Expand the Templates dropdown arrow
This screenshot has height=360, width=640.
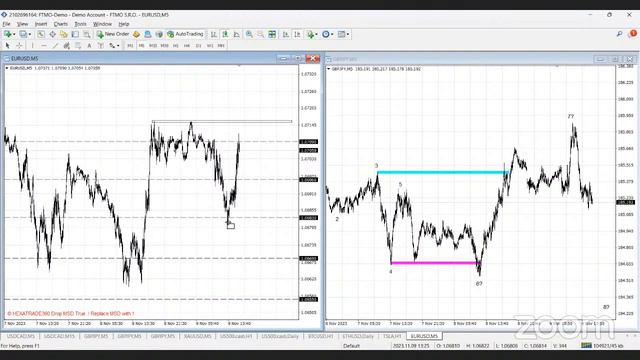[x=348, y=34]
